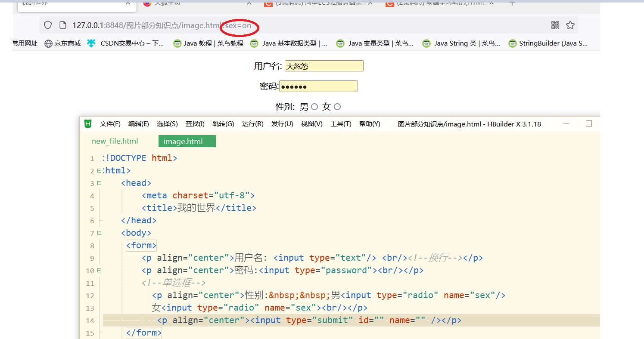Open the 跳转(G) menu
The image size is (644, 339).
[223, 124]
